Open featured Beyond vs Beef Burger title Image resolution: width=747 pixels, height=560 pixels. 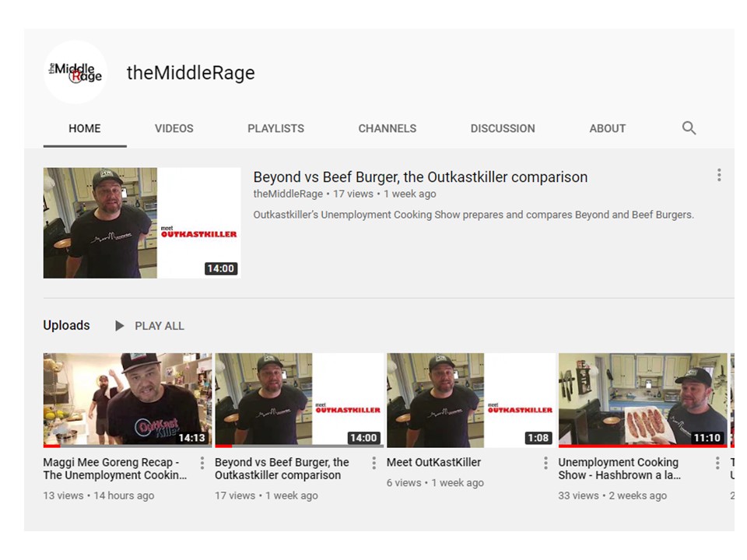click(x=420, y=177)
